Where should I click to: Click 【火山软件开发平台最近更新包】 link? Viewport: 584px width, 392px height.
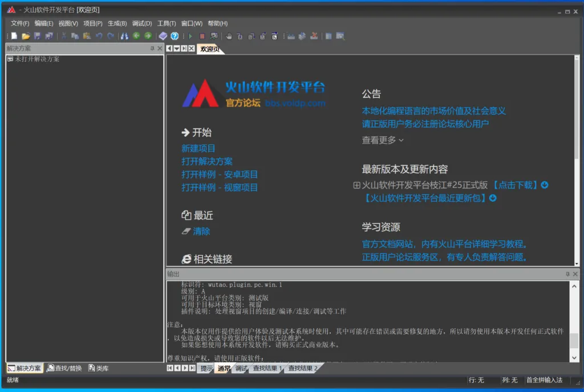[424, 198]
